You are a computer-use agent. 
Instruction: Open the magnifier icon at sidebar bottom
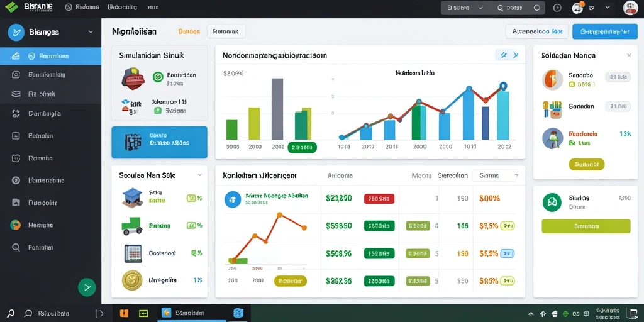(16, 247)
